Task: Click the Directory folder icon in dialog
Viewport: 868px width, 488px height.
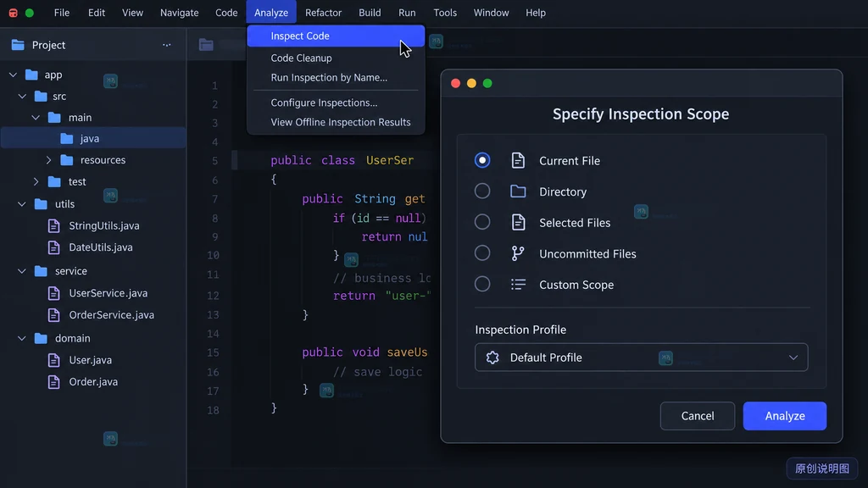Action: [518, 191]
